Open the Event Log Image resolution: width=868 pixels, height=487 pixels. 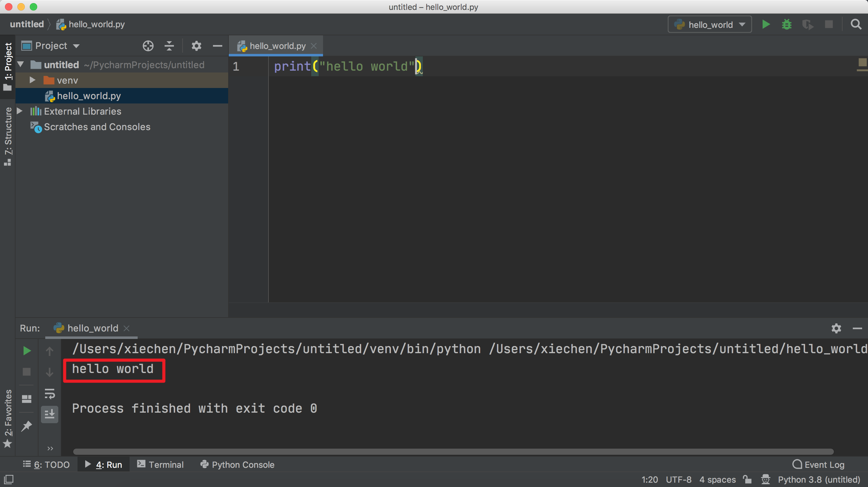tap(818, 465)
